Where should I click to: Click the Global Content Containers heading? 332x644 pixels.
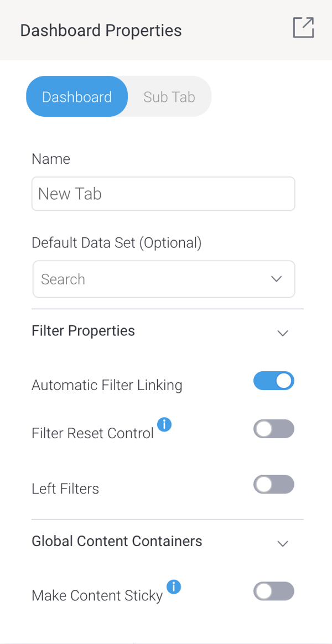(x=117, y=541)
